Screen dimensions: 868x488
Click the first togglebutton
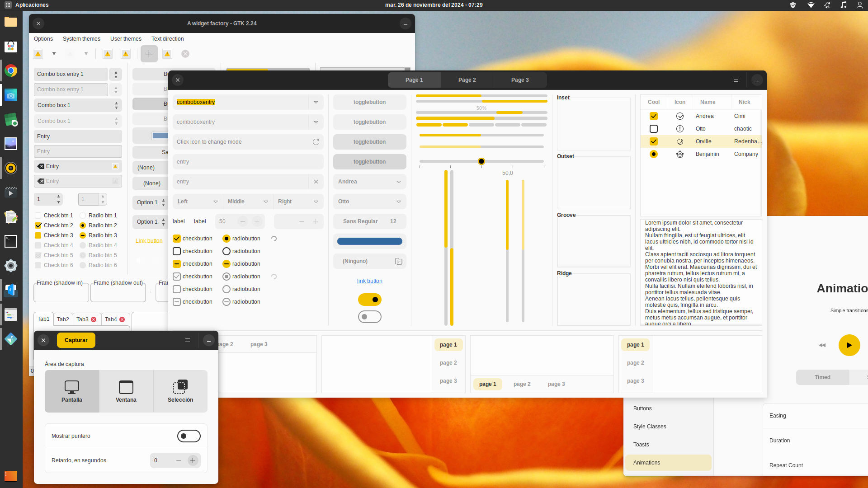pos(370,102)
